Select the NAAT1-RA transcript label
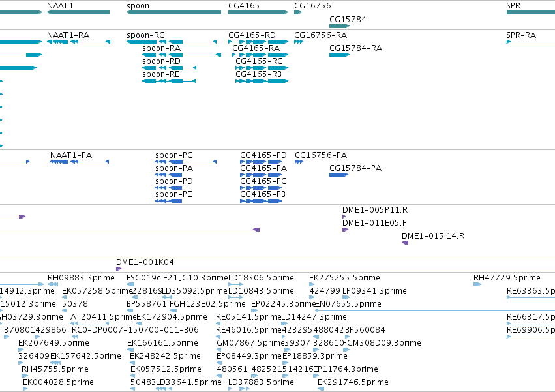Image resolution: width=555 pixels, height=392 pixels. coord(68,35)
